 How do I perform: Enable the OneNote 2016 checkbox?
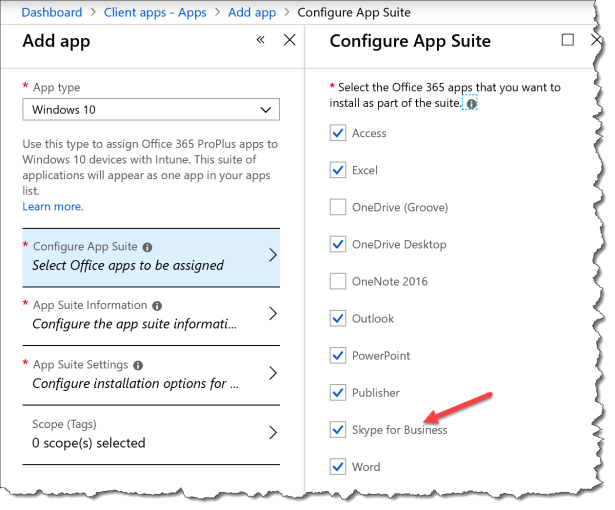point(338,281)
